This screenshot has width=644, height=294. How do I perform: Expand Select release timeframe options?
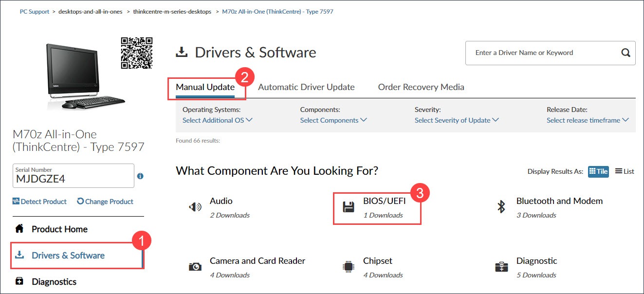pyautogui.click(x=588, y=120)
